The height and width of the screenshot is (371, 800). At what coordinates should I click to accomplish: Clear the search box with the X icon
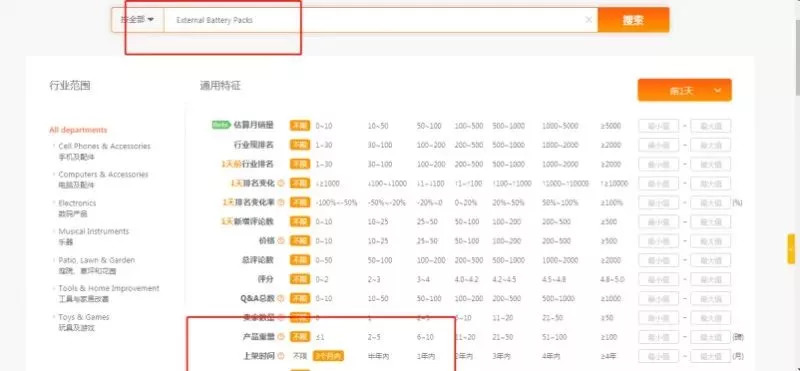click(x=588, y=20)
